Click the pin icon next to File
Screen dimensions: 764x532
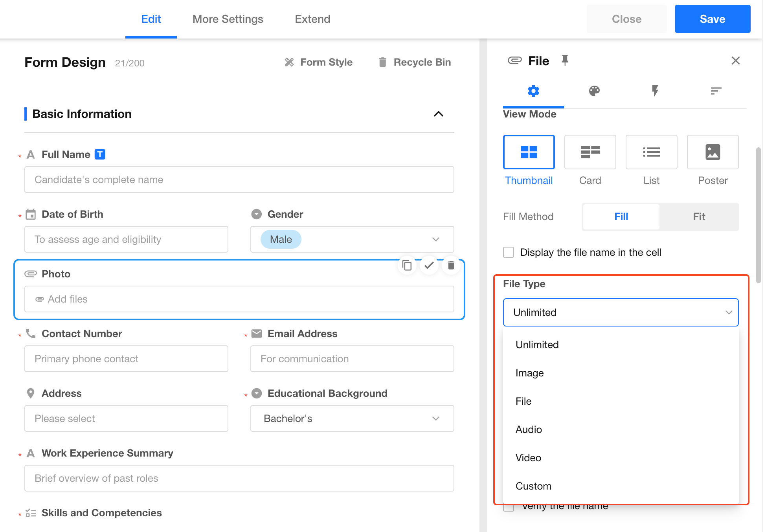[565, 61]
